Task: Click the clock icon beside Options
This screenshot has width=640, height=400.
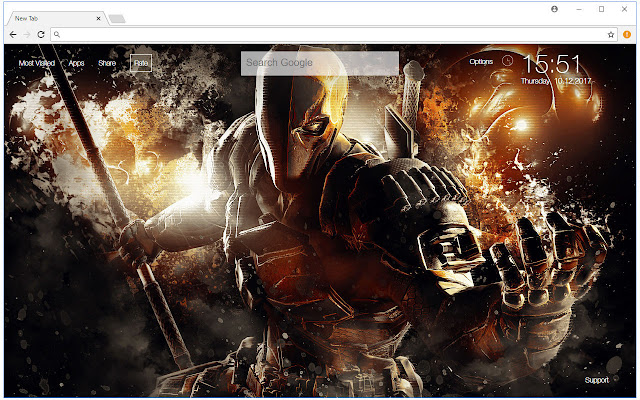Action: click(507, 61)
